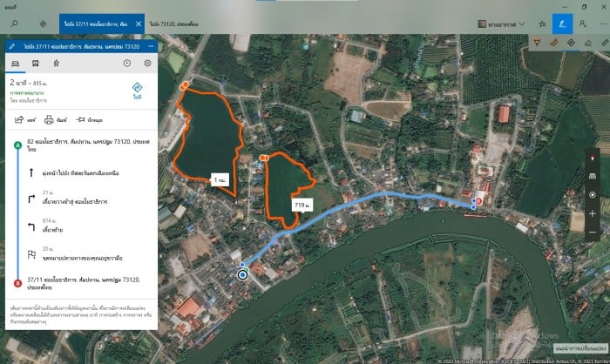Select the turn left direction step
Image resolution: width=610 pixels, height=364 pixels.
tap(81, 226)
